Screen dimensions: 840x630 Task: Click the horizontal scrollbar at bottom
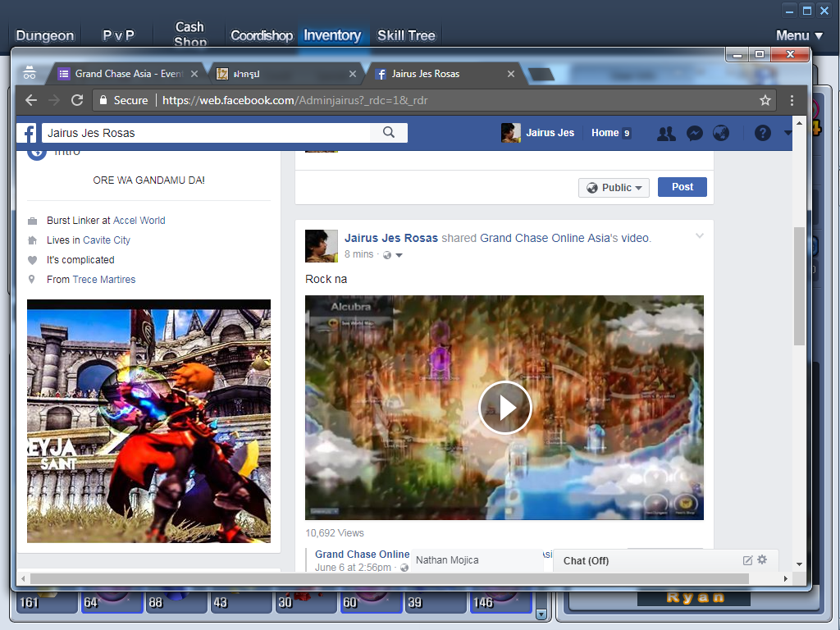tap(390, 578)
